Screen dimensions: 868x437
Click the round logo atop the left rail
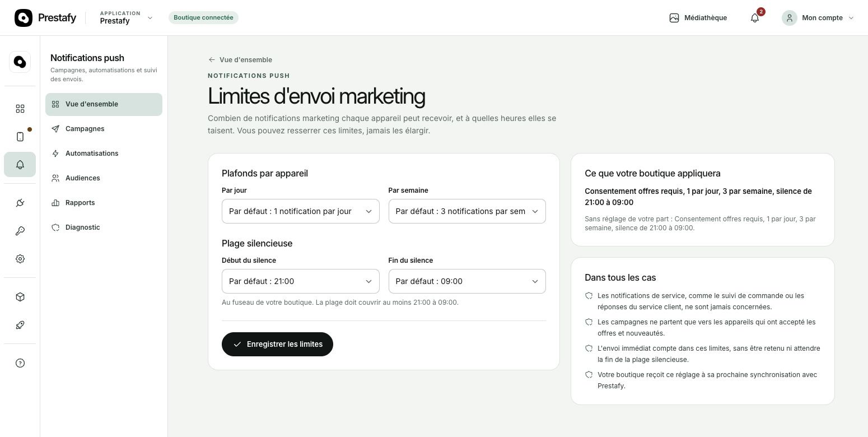20,62
